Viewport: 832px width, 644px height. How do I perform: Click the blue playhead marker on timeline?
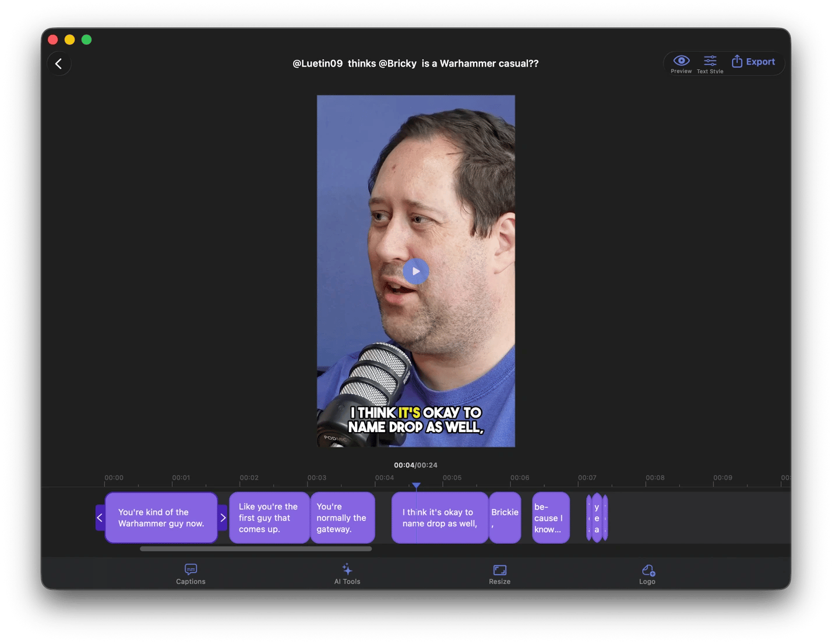(416, 486)
